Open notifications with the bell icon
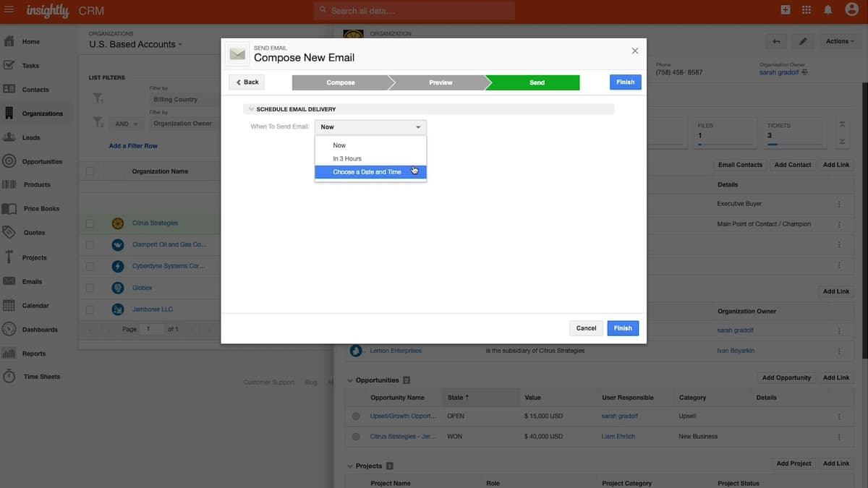 pyautogui.click(x=826, y=10)
